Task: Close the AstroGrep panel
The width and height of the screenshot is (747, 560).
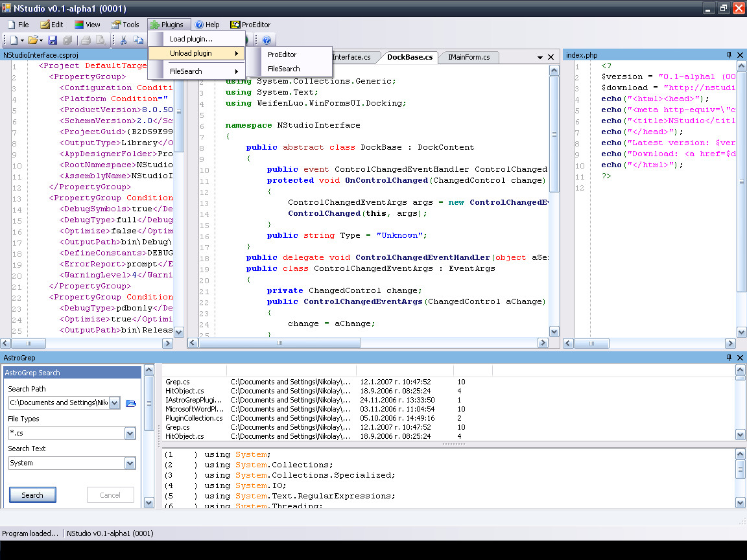Action: [740, 358]
